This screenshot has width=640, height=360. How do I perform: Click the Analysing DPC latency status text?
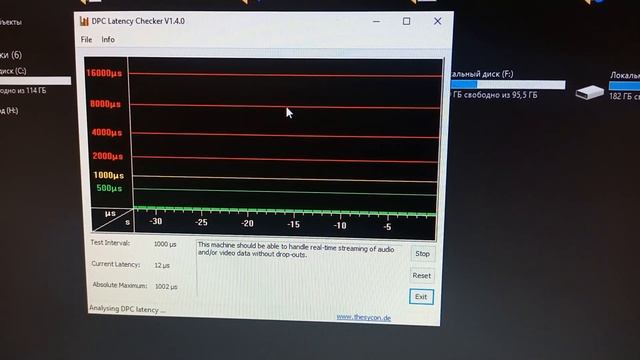coord(127,309)
